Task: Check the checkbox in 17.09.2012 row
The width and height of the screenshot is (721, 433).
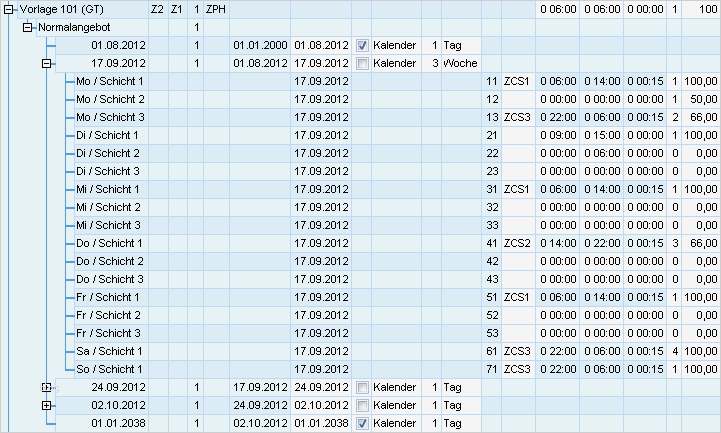Action: pos(362,63)
